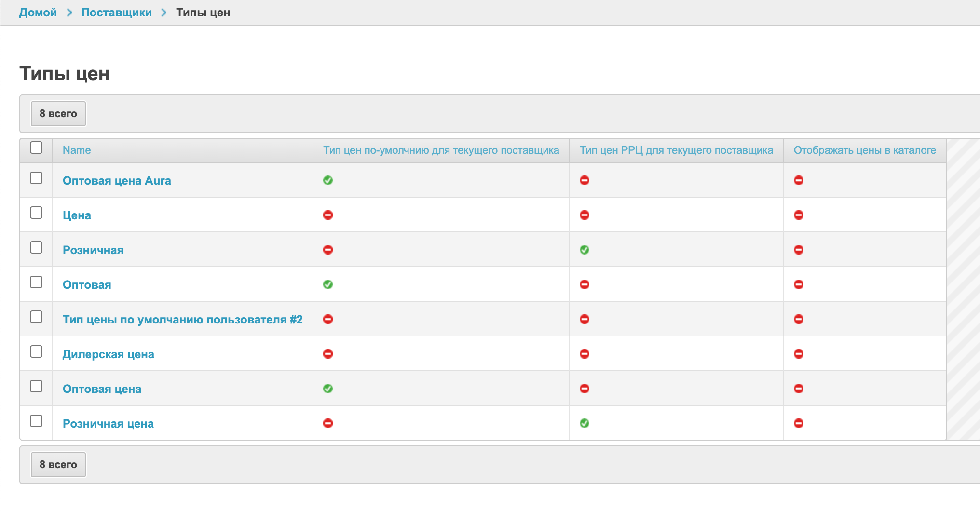Sort by Тип цен РРЦ column header
This screenshot has width=980, height=511.
pos(676,150)
